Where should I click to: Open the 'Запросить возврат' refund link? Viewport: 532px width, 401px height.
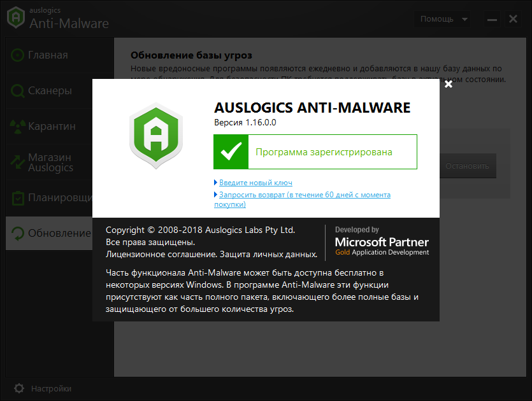pos(302,199)
